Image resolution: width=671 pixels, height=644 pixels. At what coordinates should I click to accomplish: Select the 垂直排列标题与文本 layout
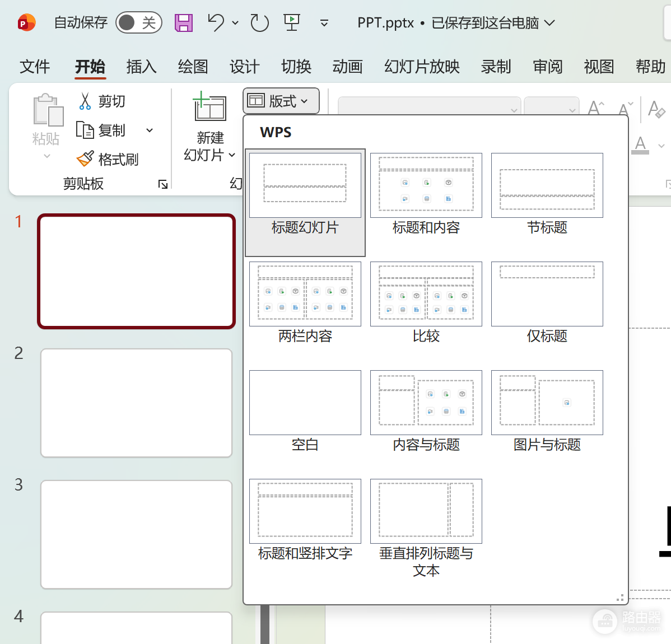tap(426, 529)
